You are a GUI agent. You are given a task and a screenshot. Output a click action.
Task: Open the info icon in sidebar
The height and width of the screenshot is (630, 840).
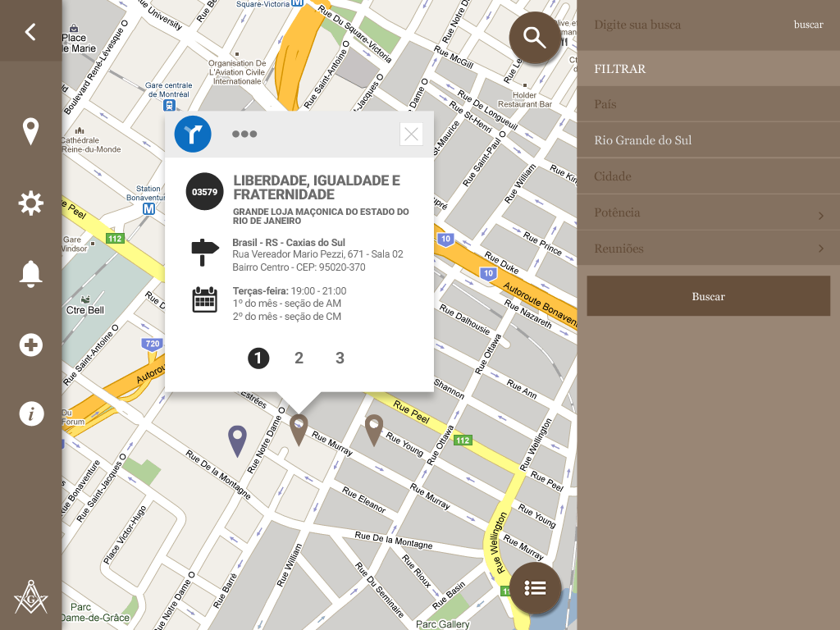coord(31,414)
